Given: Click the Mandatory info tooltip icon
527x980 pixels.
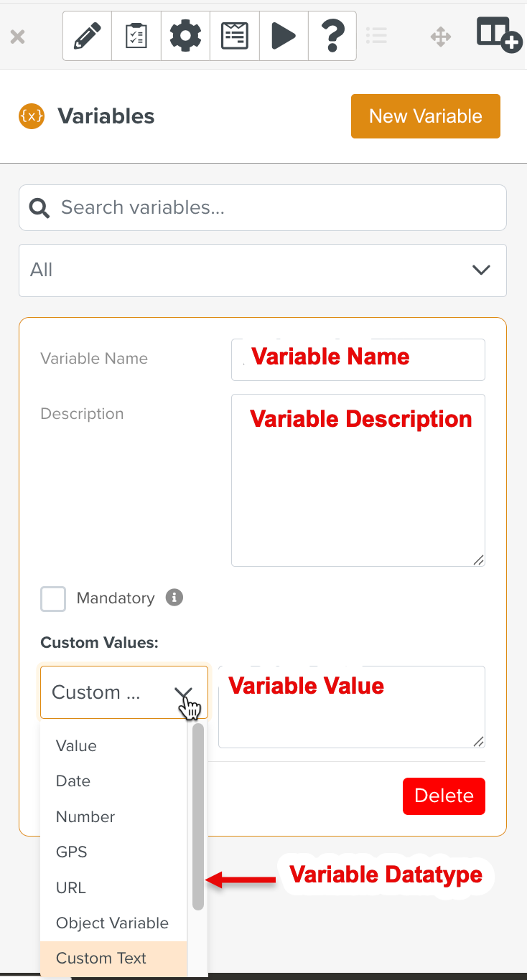Looking at the screenshot, I should [173, 598].
